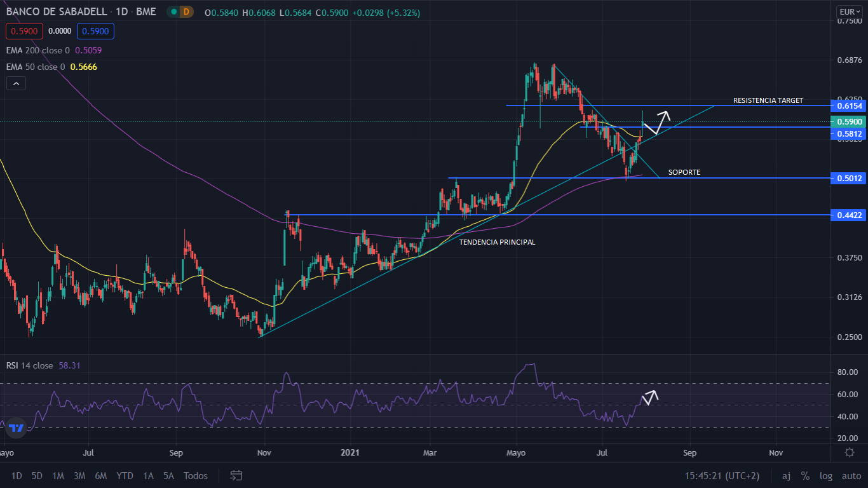This screenshot has width=868, height=488.
Task: Select the 1M date range
Action: 58,475
